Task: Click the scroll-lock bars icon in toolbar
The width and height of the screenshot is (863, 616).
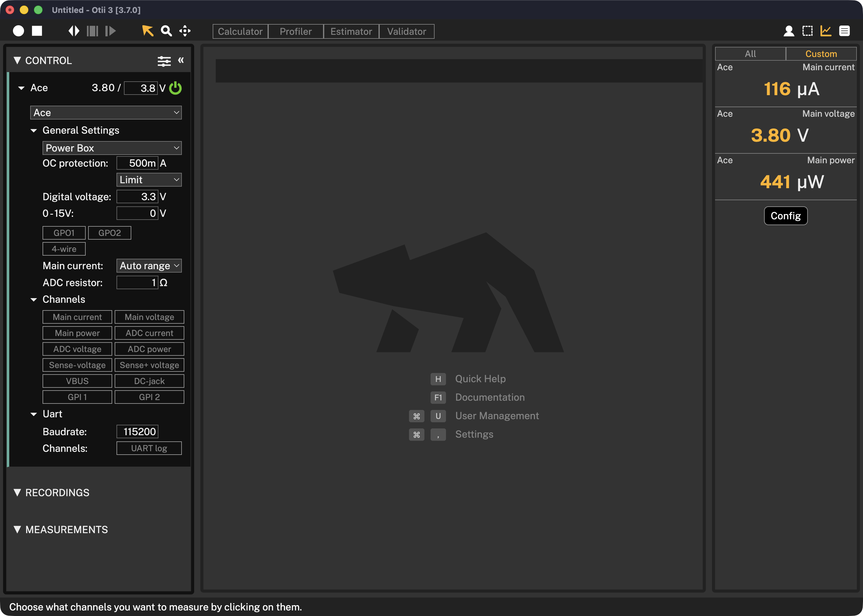Action: click(x=92, y=31)
